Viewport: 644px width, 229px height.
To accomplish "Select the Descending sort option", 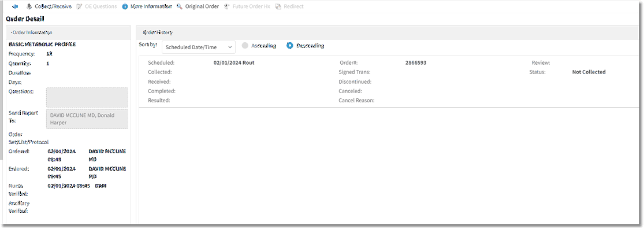I will (x=290, y=46).
